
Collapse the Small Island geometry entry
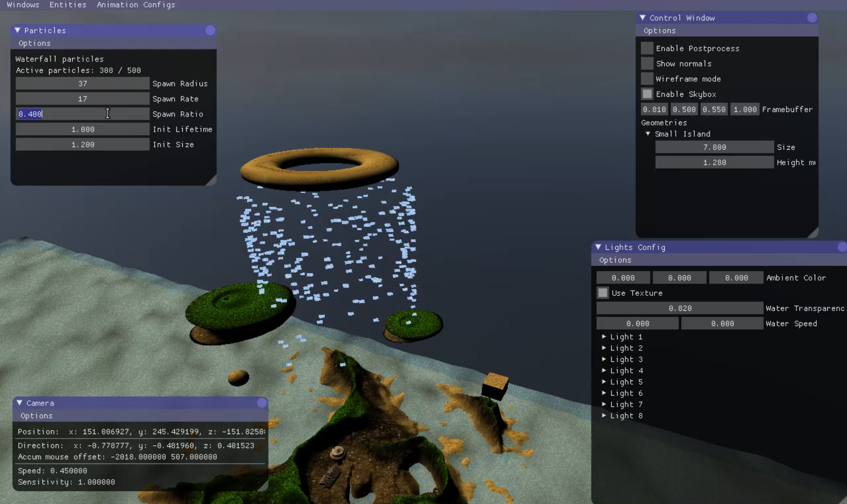(648, 134)
